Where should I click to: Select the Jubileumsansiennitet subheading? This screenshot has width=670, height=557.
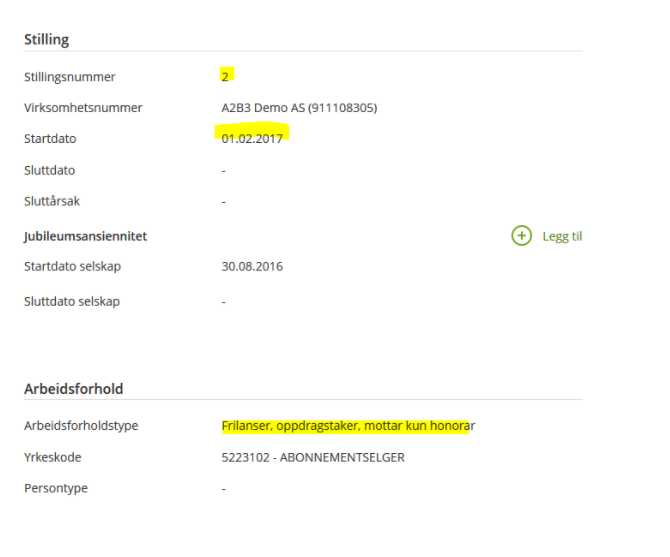(x=85, y=236)
